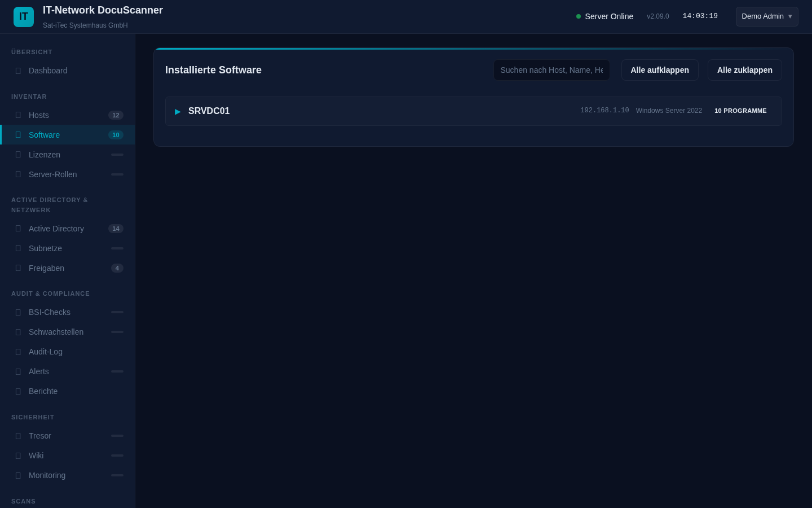Open Monitoring menu entry

(68, 475)
